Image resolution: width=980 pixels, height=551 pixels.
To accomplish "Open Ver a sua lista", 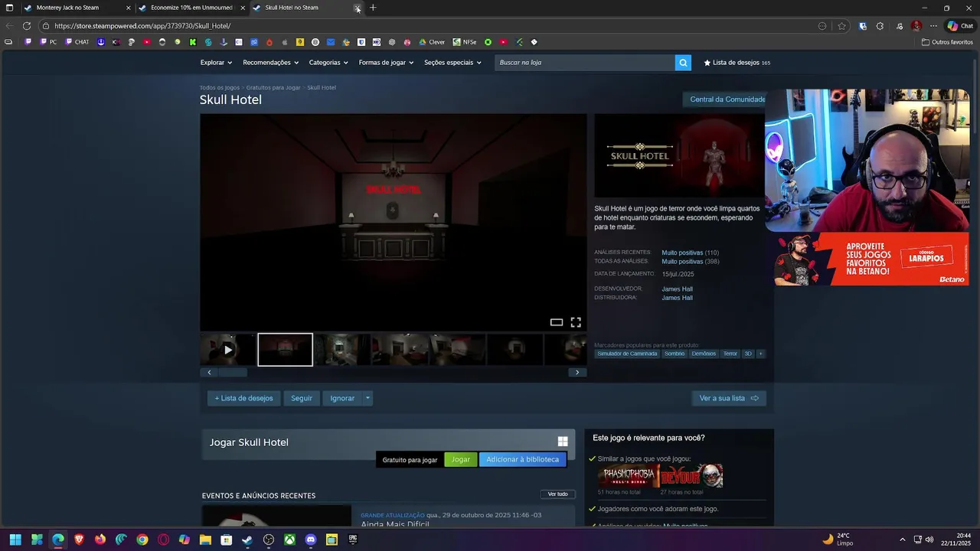I will (x=729, y=398).
